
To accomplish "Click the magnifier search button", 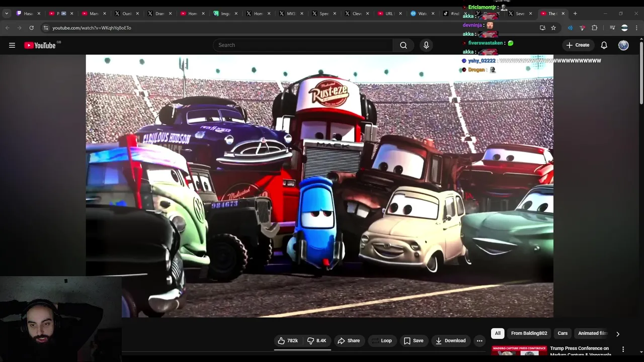I will [x=404, y=45].
